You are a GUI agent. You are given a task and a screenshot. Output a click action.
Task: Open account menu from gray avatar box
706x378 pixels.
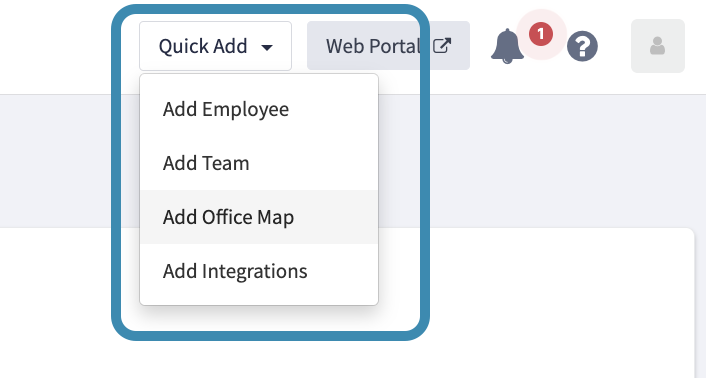coord(658,46)
